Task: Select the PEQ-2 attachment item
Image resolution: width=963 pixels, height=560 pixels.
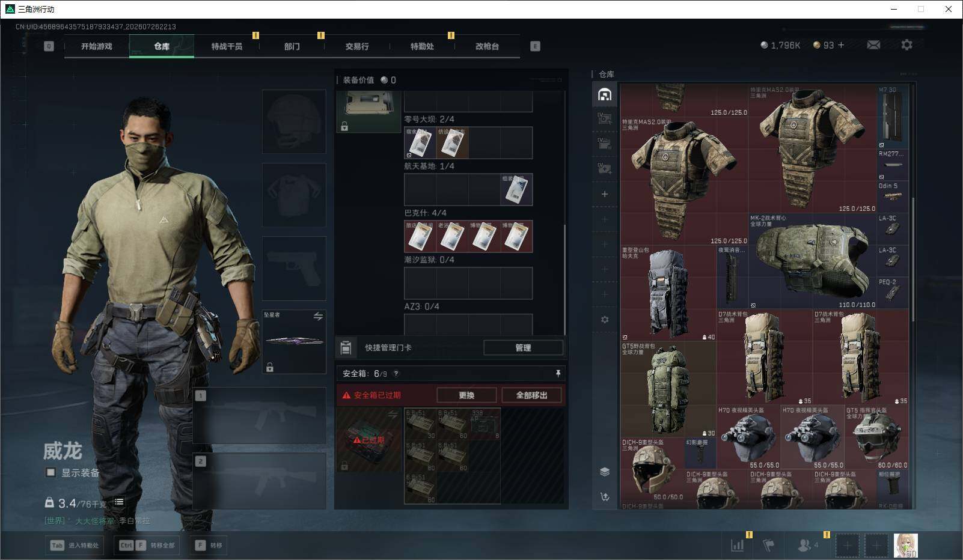Action: 892,293
